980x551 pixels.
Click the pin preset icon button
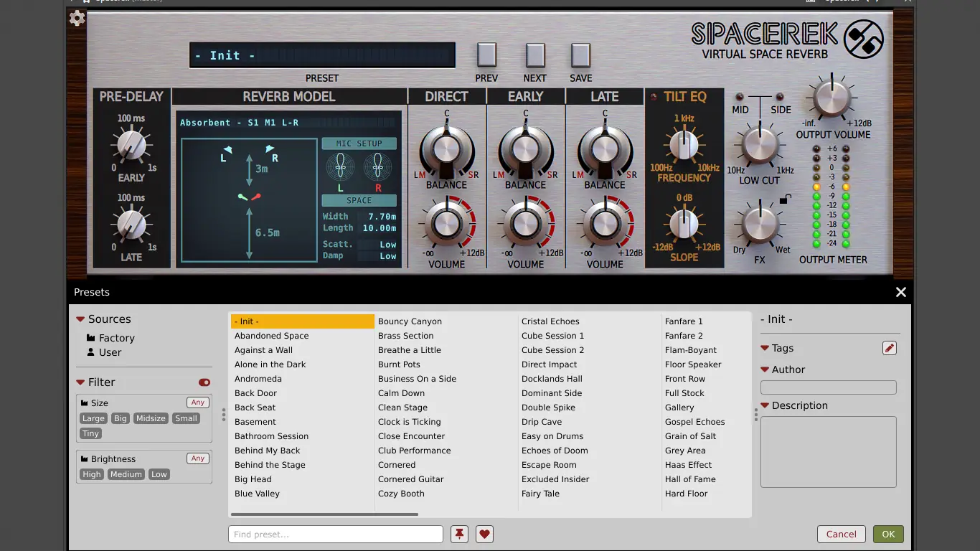tap(459, 534)
